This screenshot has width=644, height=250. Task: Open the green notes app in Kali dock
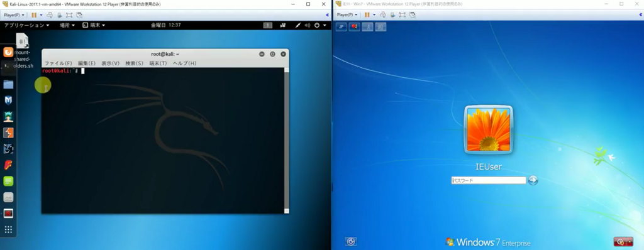click(8, 181)
